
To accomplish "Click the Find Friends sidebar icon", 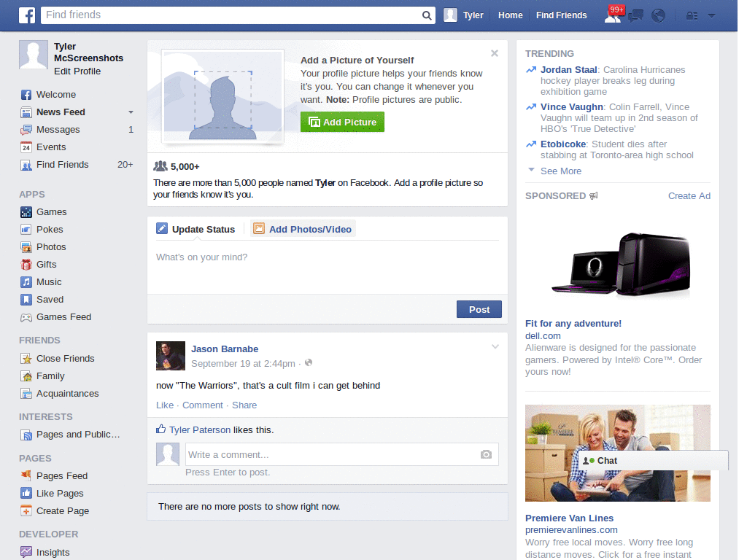I will (x=26, y=165).
